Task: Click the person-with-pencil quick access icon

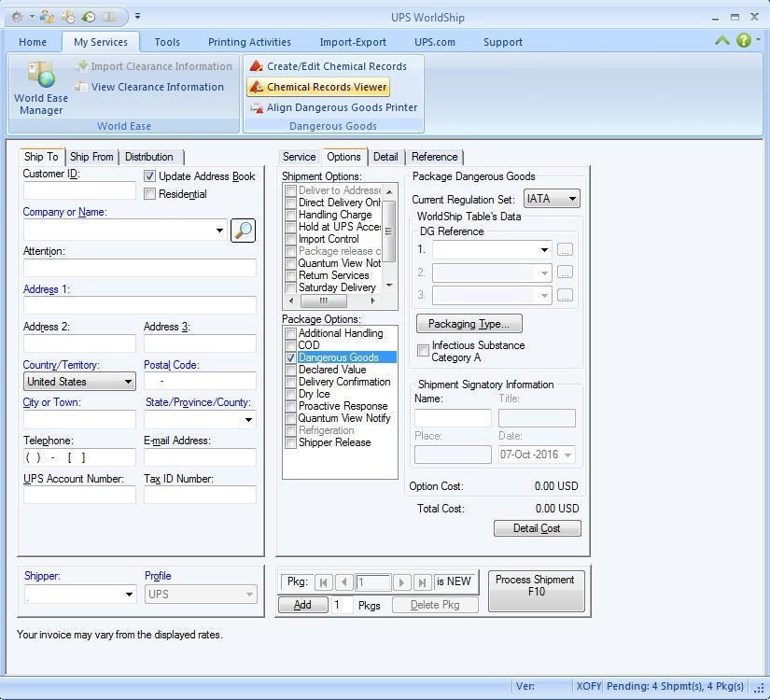Action: pyautogui.click(x=48, y=17)
